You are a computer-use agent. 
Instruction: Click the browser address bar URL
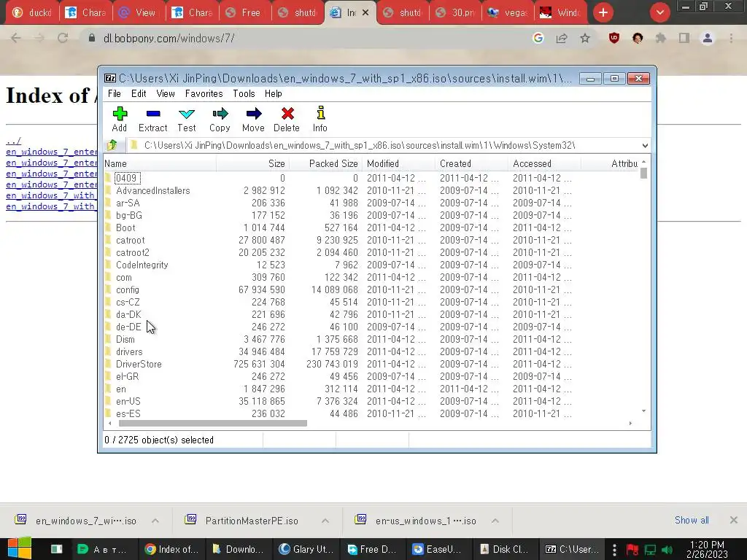(x=169, y=38)
